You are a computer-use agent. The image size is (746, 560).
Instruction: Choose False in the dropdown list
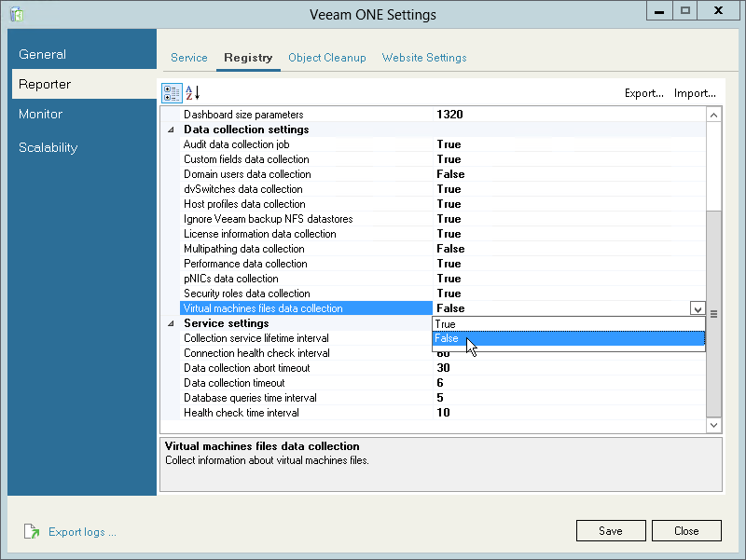pos(569,338)
